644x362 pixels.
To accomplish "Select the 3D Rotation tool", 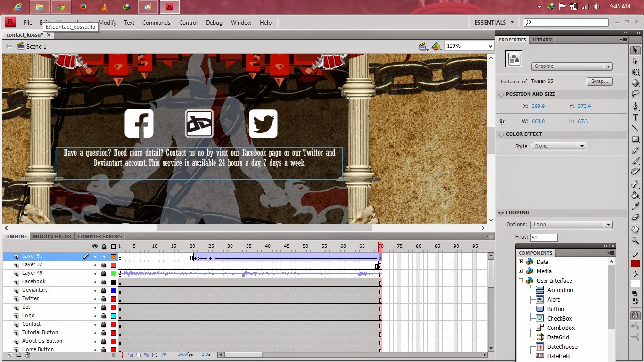I will [x=636, y=83].
